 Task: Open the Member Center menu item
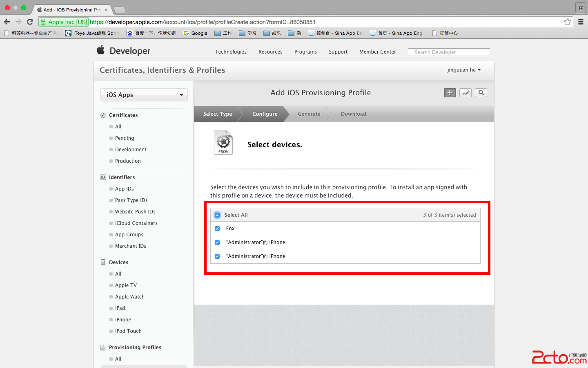377,52
